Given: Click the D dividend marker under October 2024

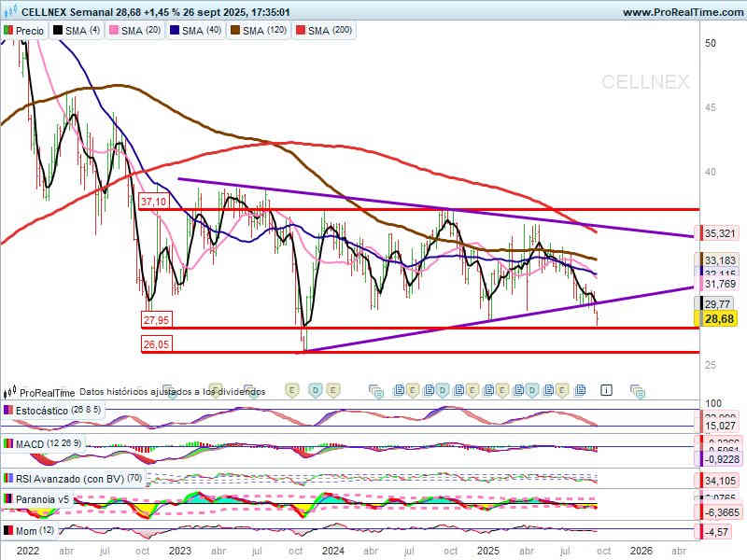Looking at the screenshot, I should 443,391.
